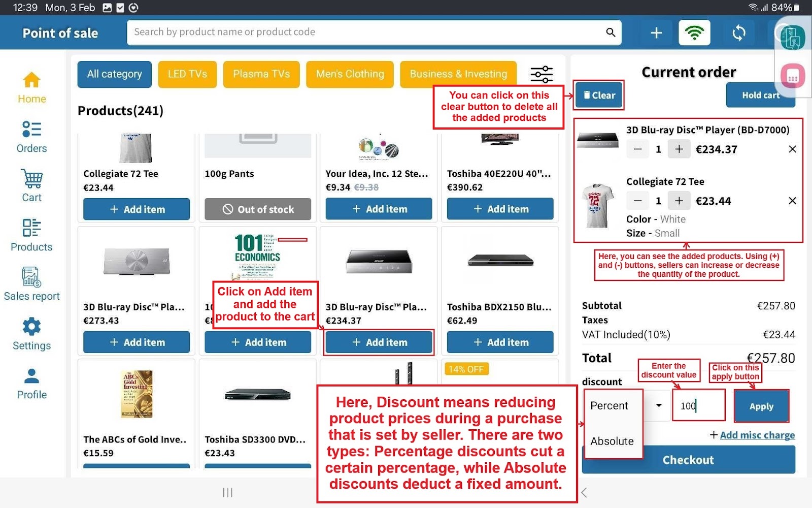Open the Sales report section
Image resolution: width=812 pixels, height=508 pixels.
31,284
